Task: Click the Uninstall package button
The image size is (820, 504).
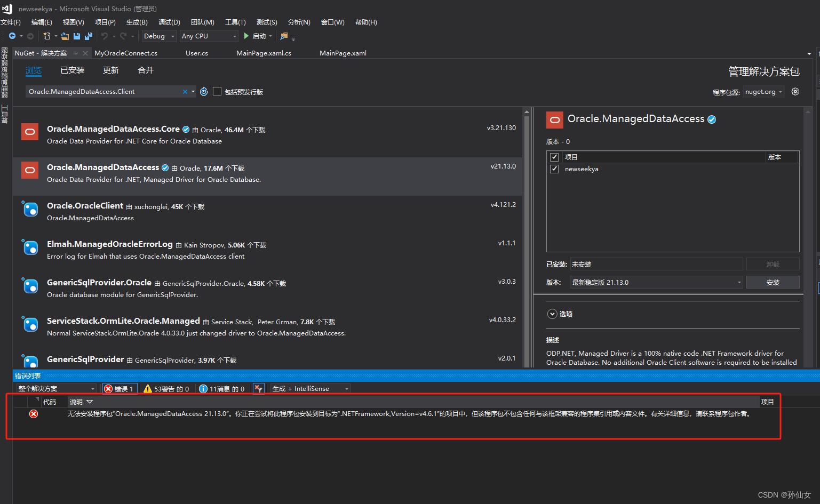Action: click(773, 264)
